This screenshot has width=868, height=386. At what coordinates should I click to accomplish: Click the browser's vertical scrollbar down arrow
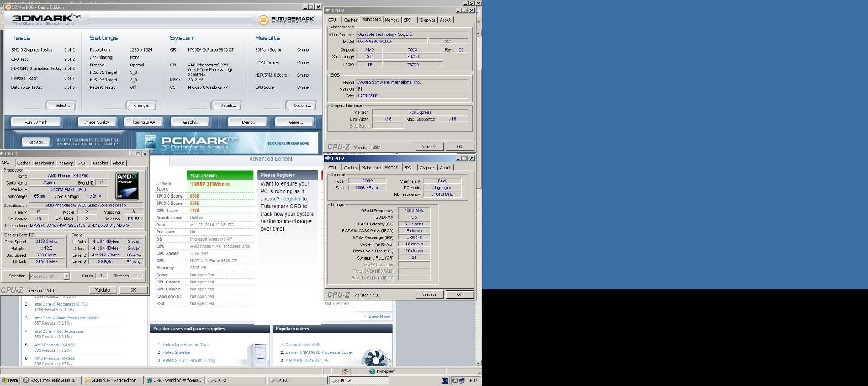click(478, 363)
